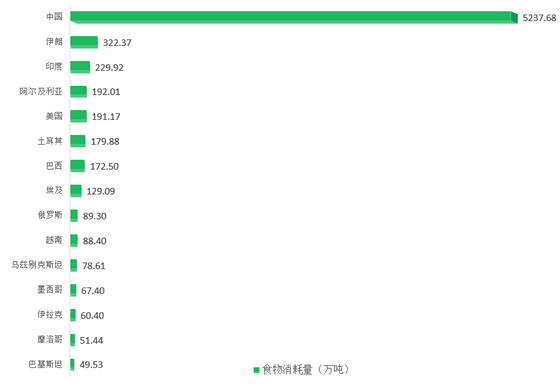Click the 美国 bar showing 191.17
560x386 pixels.
point(79,116)
